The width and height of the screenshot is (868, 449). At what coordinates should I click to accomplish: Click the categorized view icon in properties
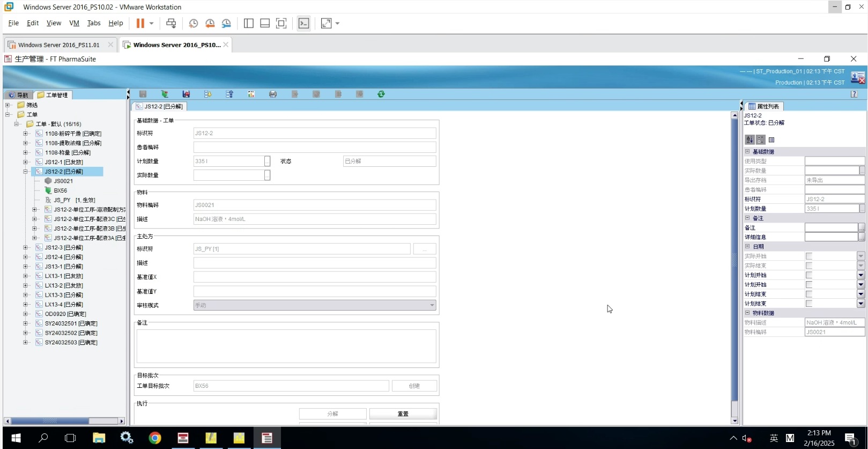tap(761, 139)
